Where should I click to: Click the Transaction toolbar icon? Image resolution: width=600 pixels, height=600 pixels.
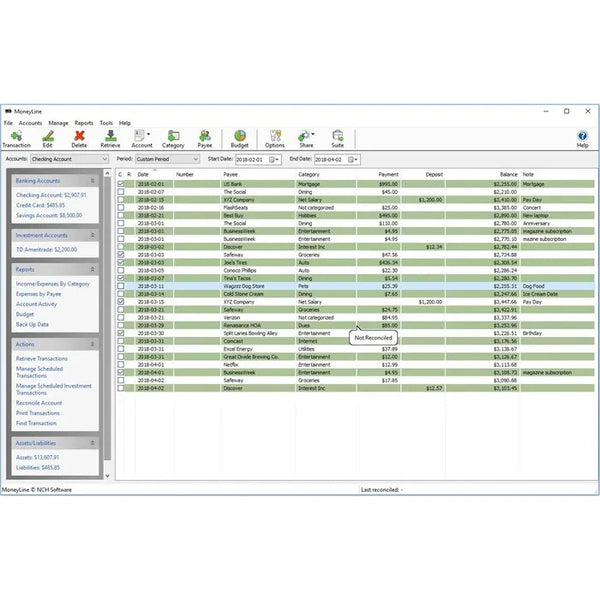16,139
